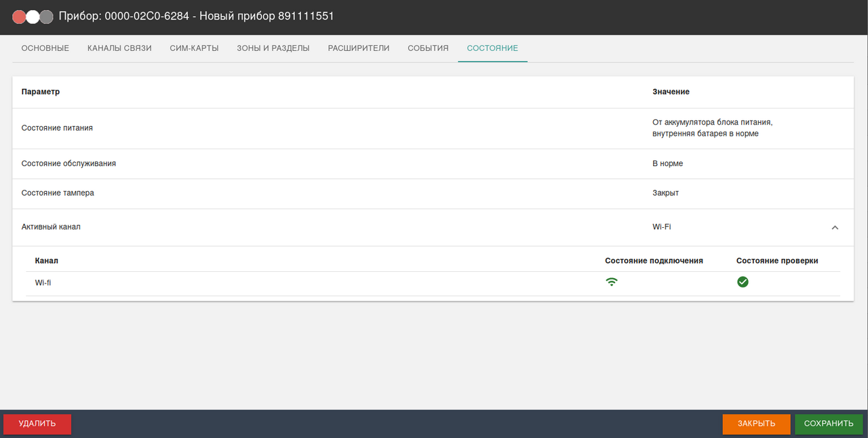
Task: View the События tab
Action: pyautogui.click(x=428, y=48)
